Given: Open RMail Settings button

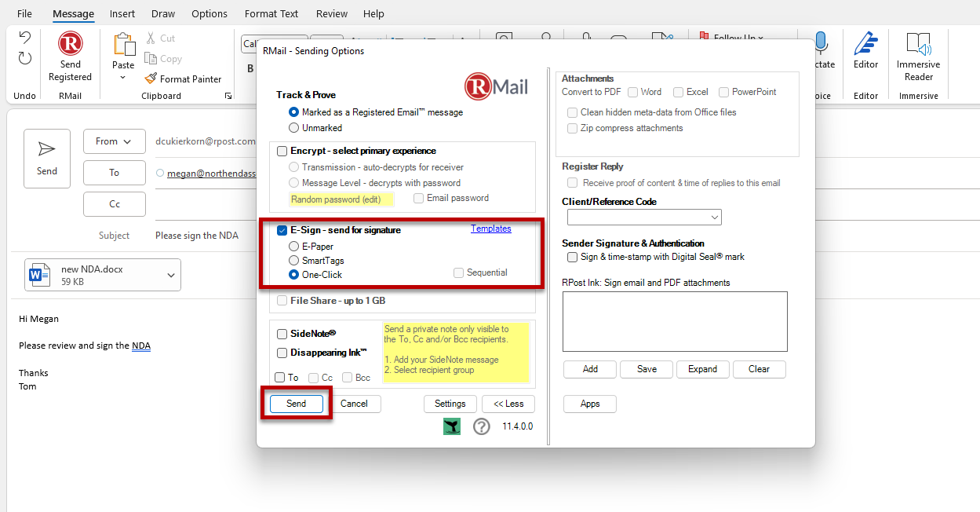Looking at the screenshot, I should pos(450,404).
